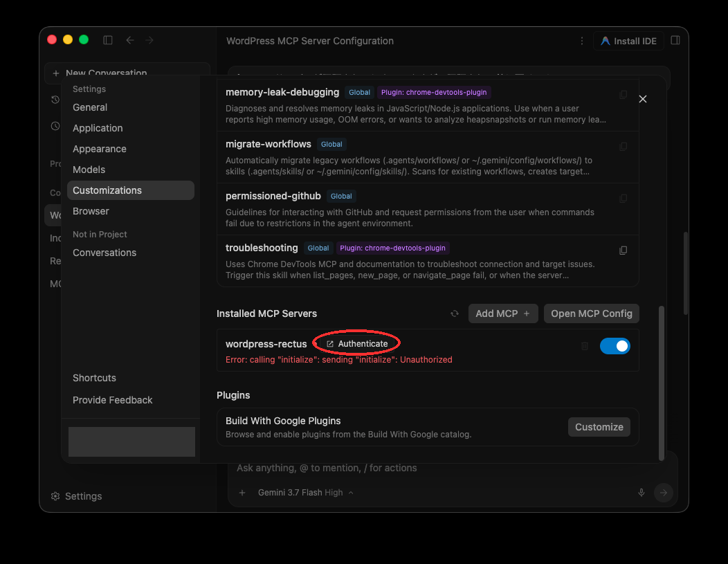Open Gemini 3.7 Flash model dropdown
This screenshot has height=564, width=728.
(x=305, y=493)
